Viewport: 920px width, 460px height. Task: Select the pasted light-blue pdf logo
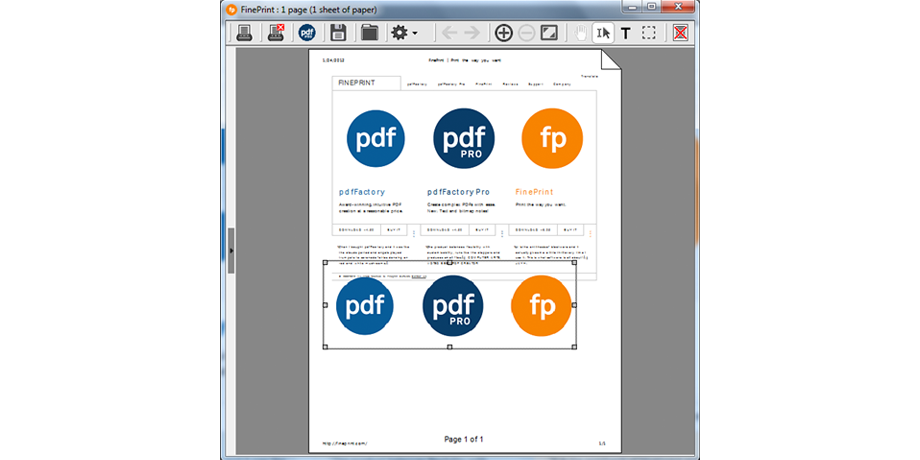click(x=364, y=306)
